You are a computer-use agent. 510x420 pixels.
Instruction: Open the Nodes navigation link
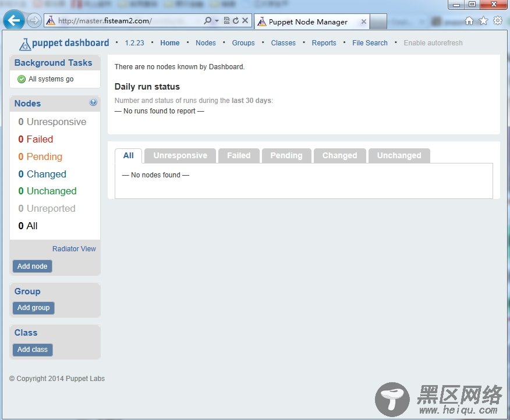206,43
